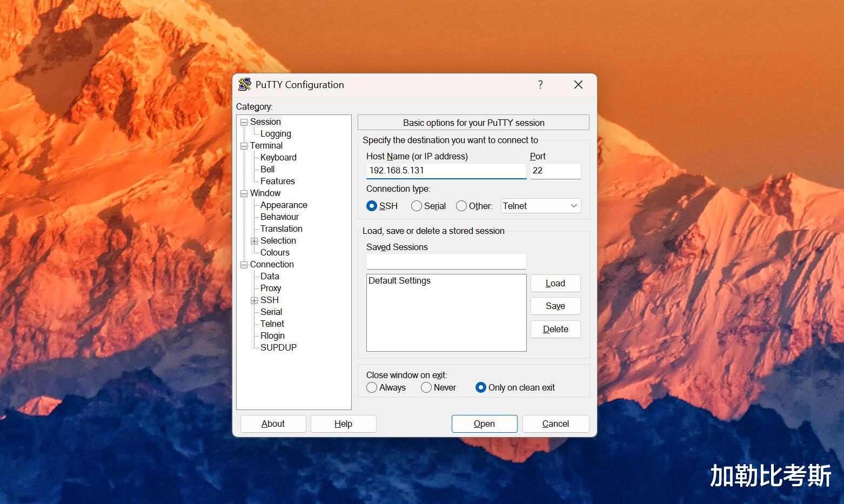Image resolution: width=844 pixels, height=504 pixels.
Task: Click the Cancel button
Action: click(555, 424)
